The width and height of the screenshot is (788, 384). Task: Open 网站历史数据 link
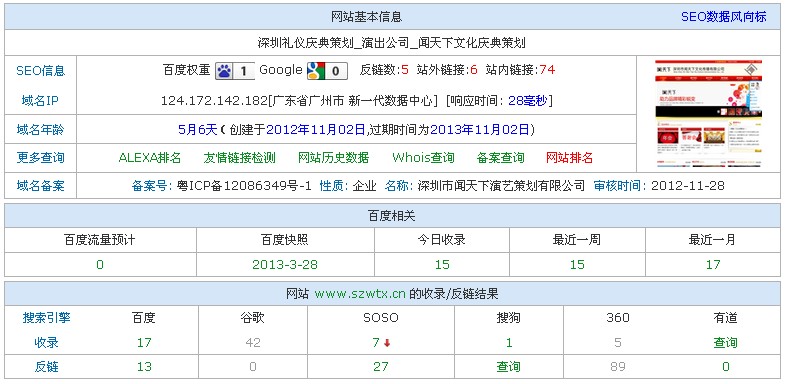tap(333, 158)
